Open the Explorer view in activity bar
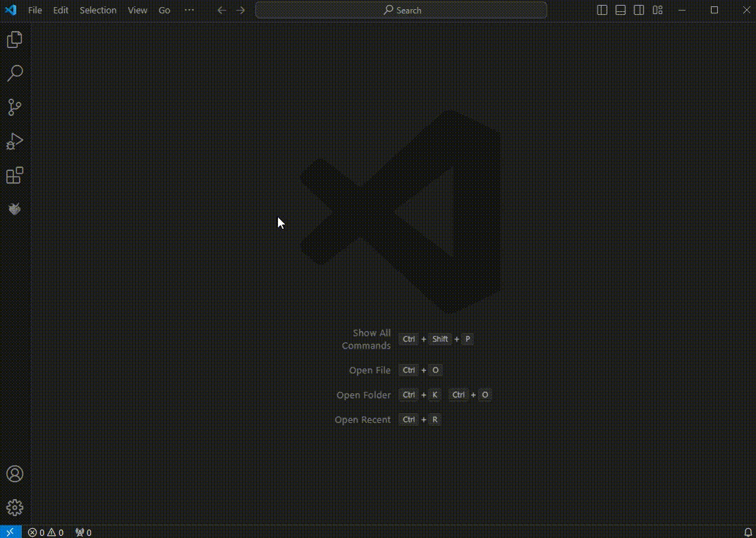 [x=15, y=39]
